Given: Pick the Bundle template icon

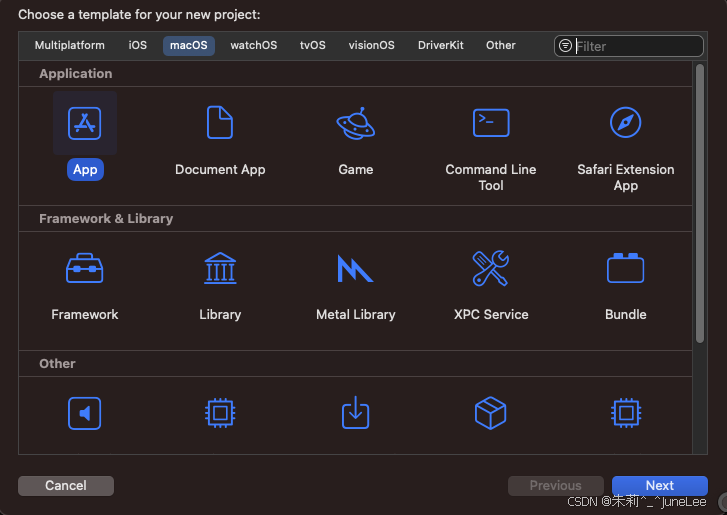Looking at the screenshot, I should (625, 268).
